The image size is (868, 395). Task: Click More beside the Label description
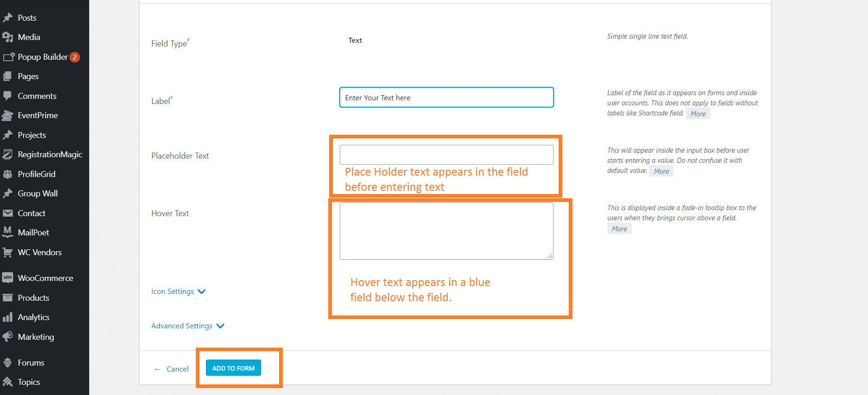click(x=697, y=114)
